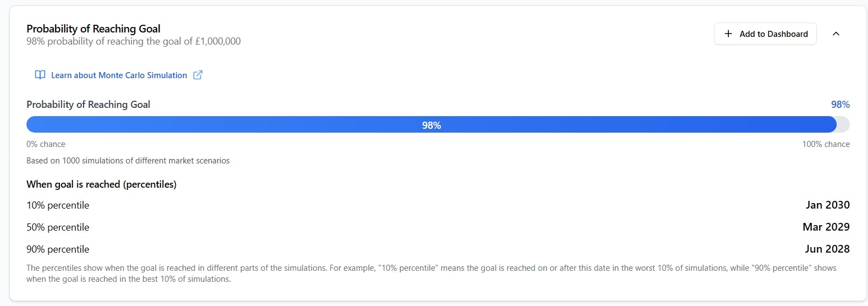Click the card title Probability of Reaching Goal
This screenshot has width=868, height=306.
pos(93,29)
